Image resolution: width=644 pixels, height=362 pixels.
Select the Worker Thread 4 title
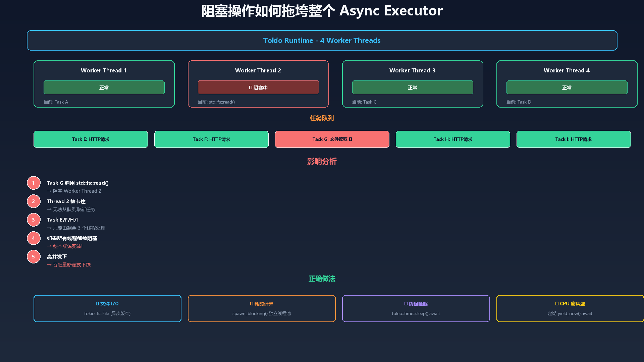click(567, 70)
